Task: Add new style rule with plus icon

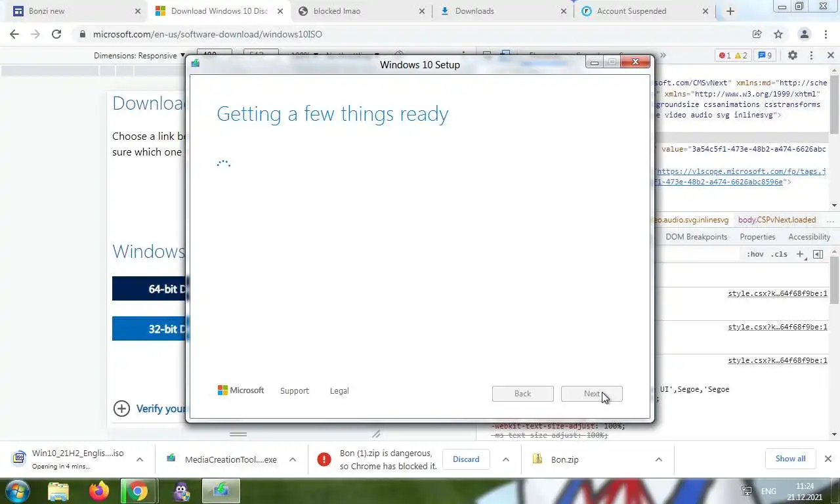Action: pos(800,254)
